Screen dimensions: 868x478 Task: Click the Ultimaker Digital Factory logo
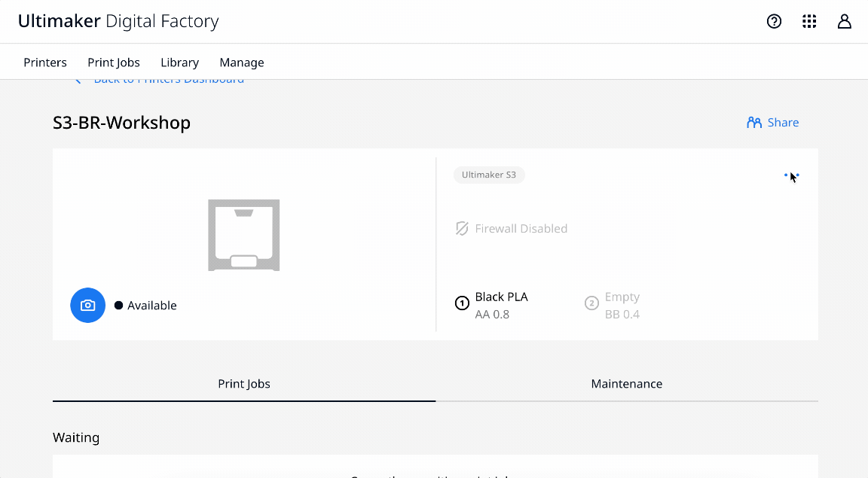point(118,21)
